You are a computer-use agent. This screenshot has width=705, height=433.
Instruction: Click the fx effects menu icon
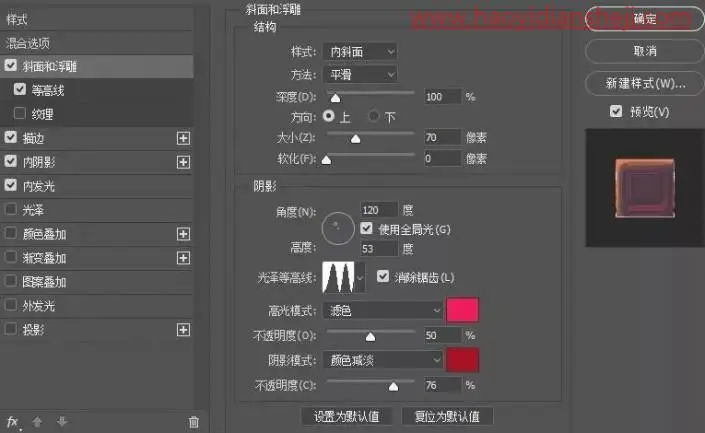click(13, 422)
